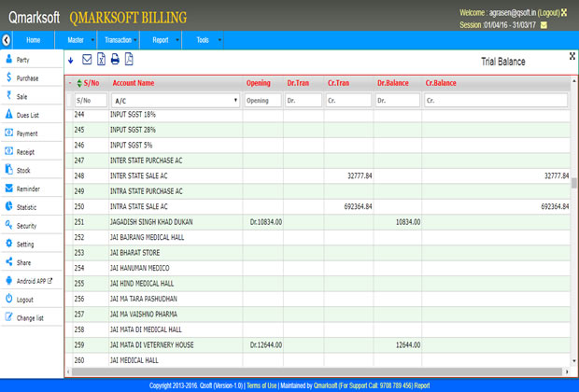579x392 pixels.
Task: Export trial balance to Excel
Action: coord(101,59)
